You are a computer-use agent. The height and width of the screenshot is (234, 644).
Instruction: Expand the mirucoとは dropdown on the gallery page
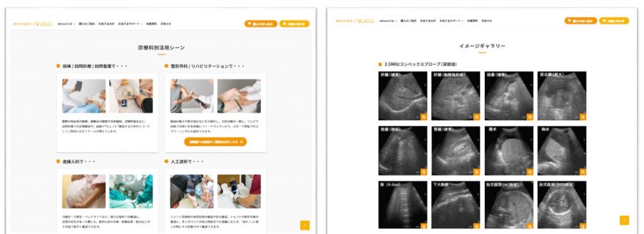(x=387, y=21)
